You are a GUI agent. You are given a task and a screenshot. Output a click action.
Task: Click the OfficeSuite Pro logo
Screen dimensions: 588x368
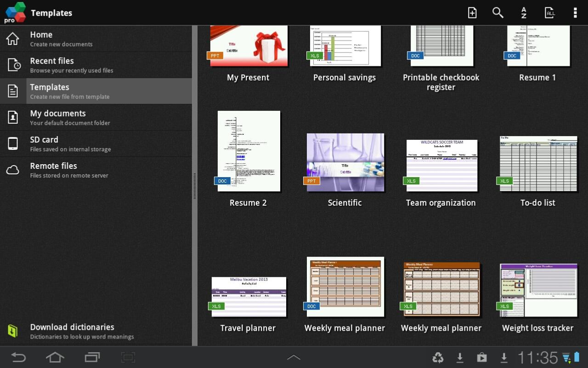[x=14, y=12]
